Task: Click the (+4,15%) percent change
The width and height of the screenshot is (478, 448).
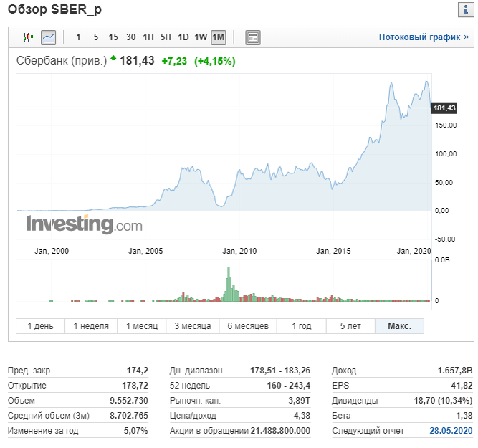Action: (x=215, y=61)
